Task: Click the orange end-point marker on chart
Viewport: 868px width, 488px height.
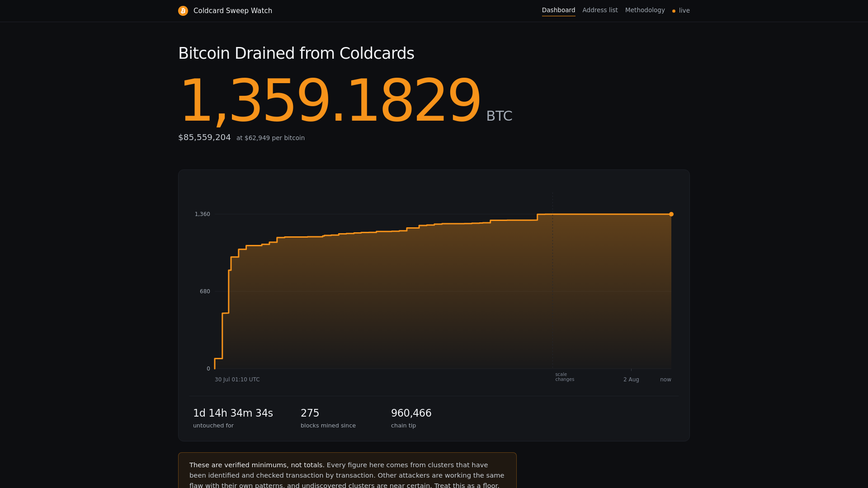Action: [x=671, y=214]
